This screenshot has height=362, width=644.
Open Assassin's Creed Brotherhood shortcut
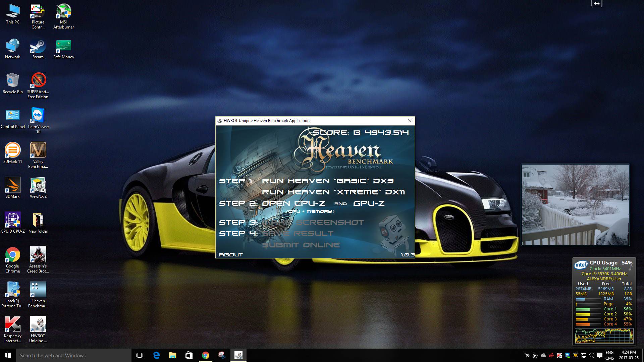pyautogui.click(x=38, y=260)
